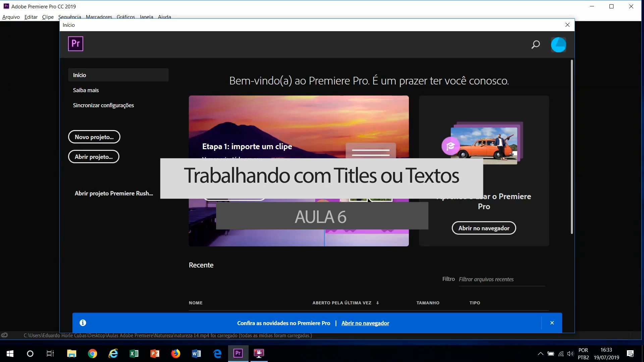
Task: Open the Arquivo menu
Action: point(11,17)
